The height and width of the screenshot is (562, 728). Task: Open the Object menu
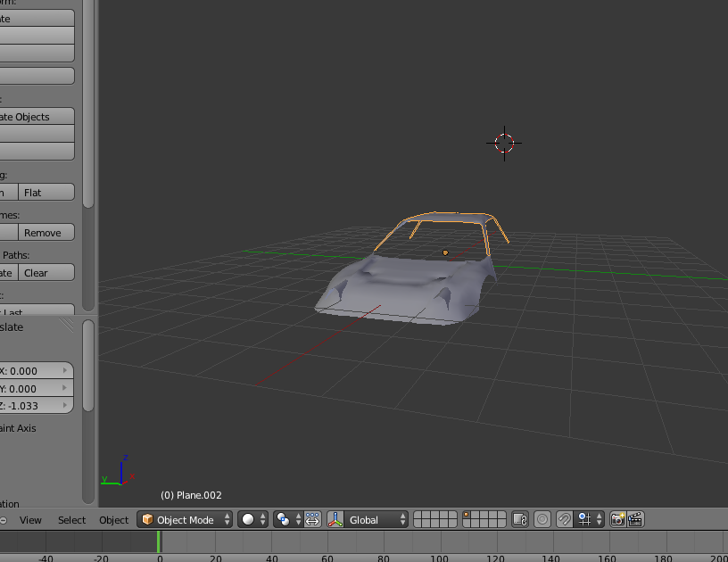point(113,520)
